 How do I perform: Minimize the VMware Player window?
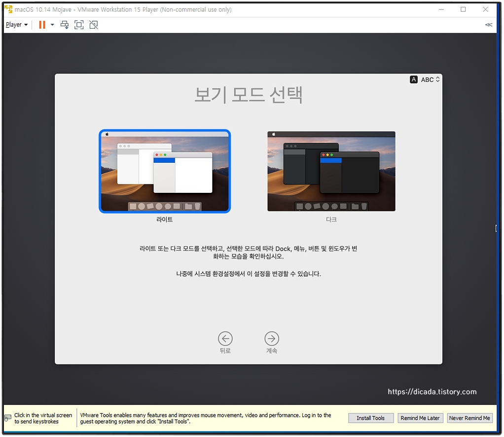pyautogui.click(x=441, y=9)
